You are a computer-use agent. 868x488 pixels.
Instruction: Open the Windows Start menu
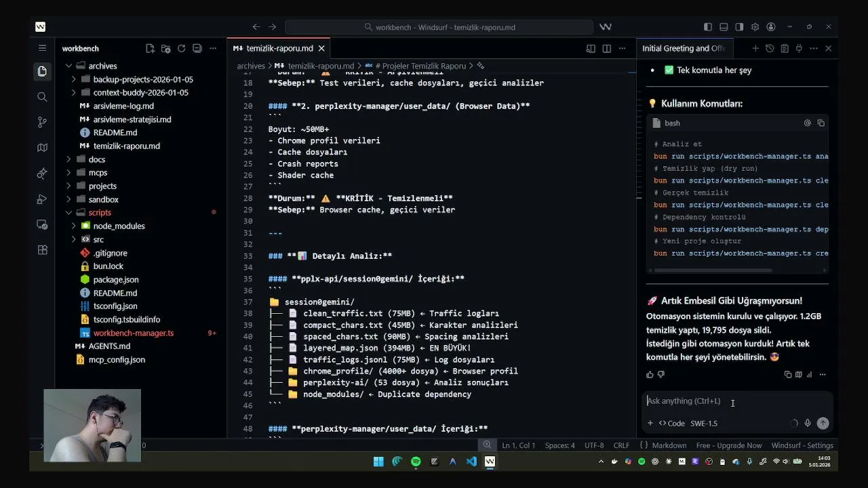pyautogui.click(x=378, y=462)
